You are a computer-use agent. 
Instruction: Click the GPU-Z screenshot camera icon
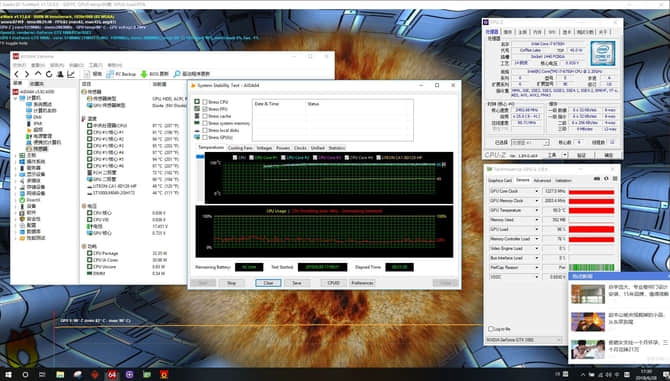point(597,179)
